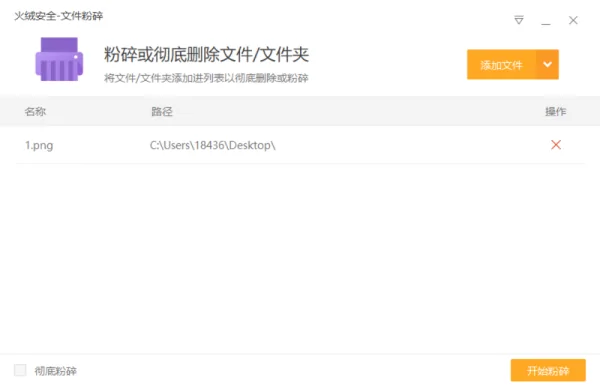This screenshot has width=600, height=386.
Task: Remove 1.png with the red X
Action: (556, 145)
